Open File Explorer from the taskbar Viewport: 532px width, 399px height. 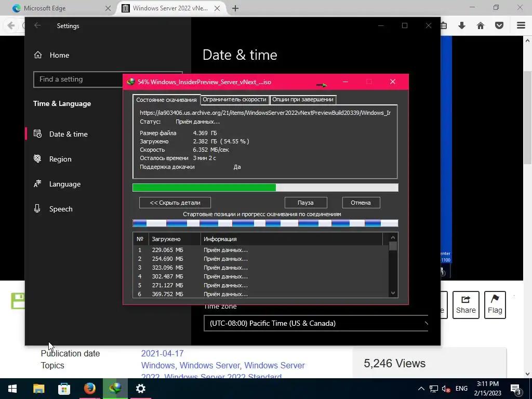tap(38, 389)
